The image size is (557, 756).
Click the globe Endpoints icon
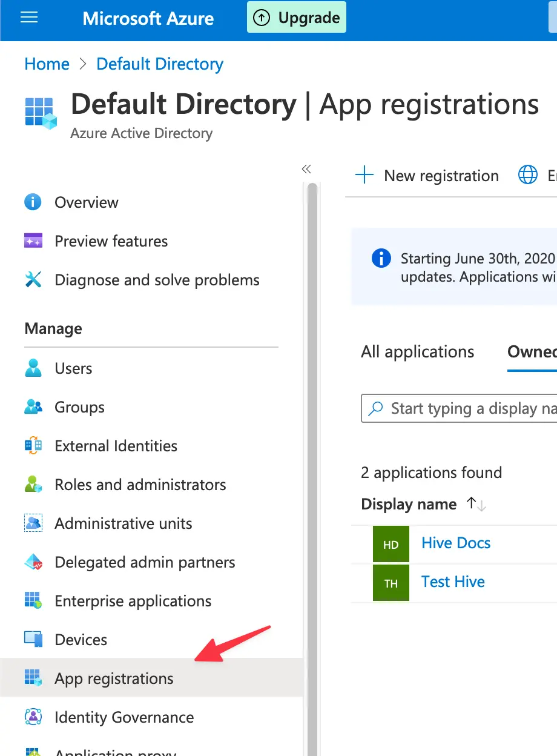point(526,175)
